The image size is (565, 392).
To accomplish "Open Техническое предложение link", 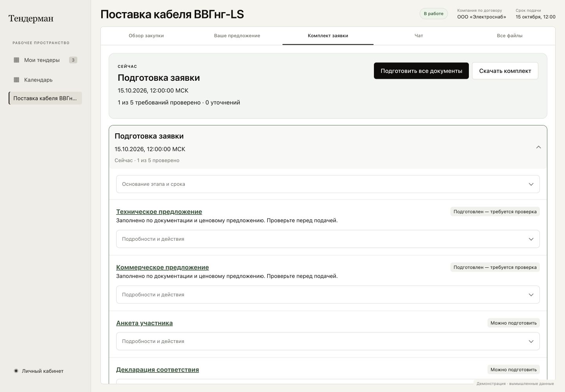I will coord(159,212).
